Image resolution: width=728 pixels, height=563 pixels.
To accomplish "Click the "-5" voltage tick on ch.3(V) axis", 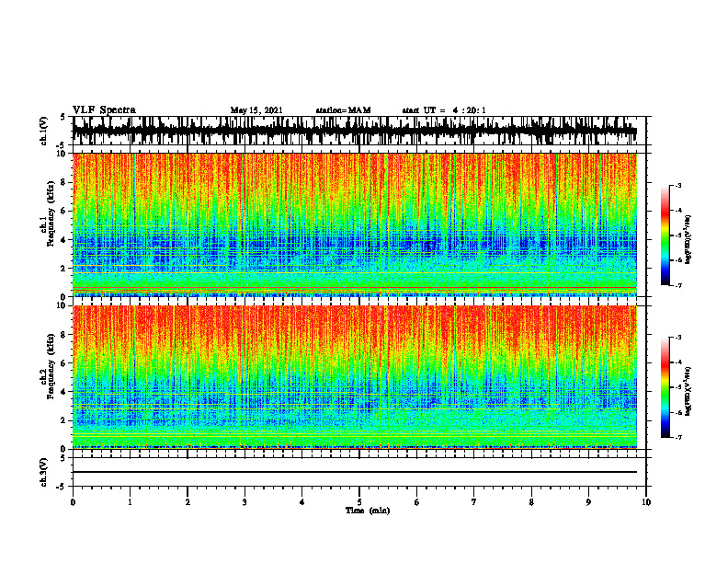I will [x=62, y=487].
